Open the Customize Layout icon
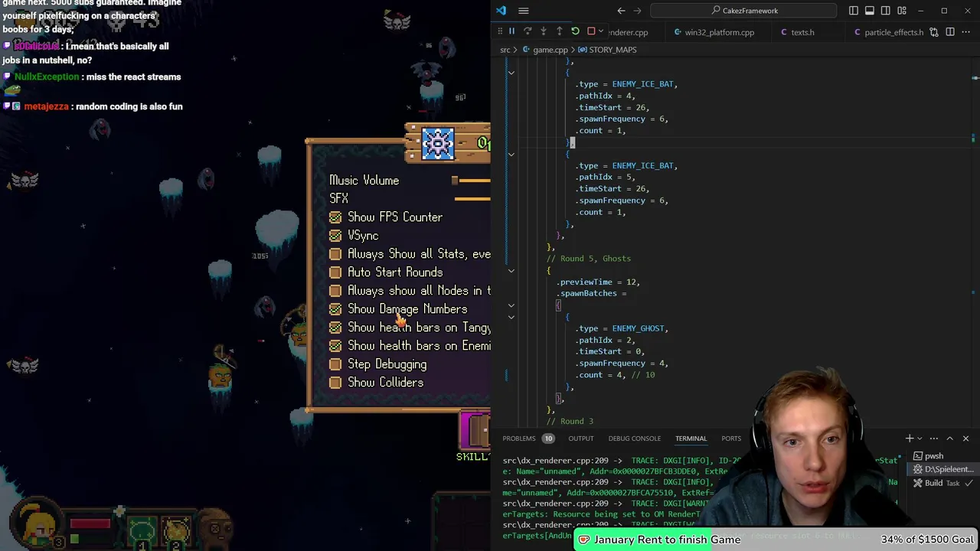This screenshot has width=980, height=551. click(x=902, y=11)
